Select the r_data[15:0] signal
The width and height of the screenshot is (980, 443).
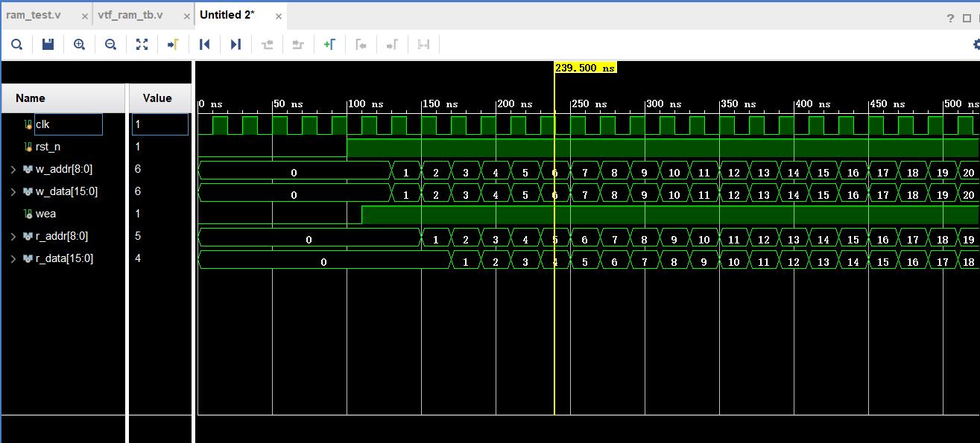pyautogui.click(x=63, y=258)
